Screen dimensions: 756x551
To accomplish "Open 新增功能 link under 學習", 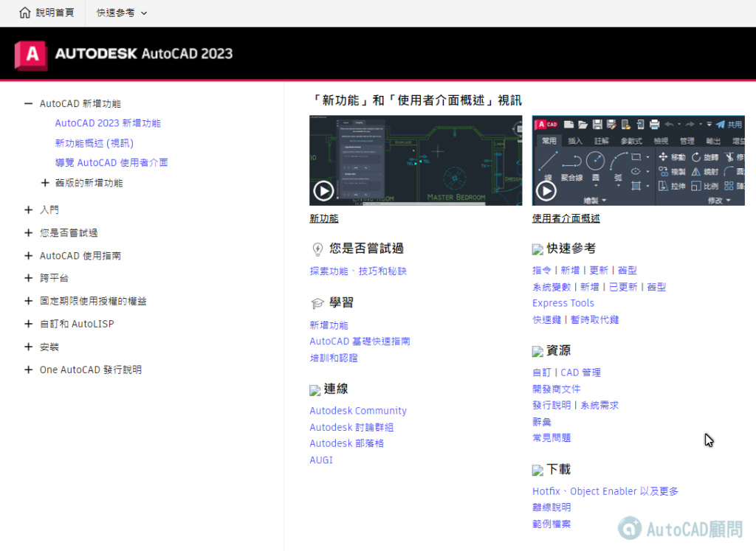I will tap(329, 325).
